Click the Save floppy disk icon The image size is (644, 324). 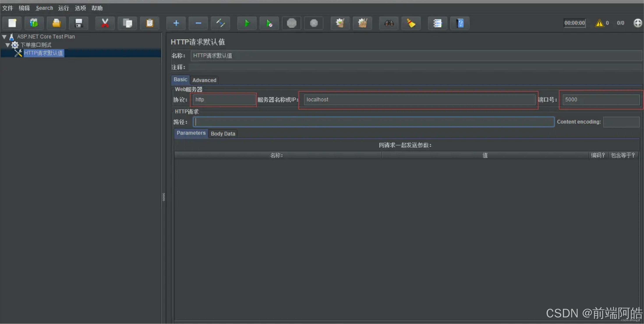pos(79,23)
